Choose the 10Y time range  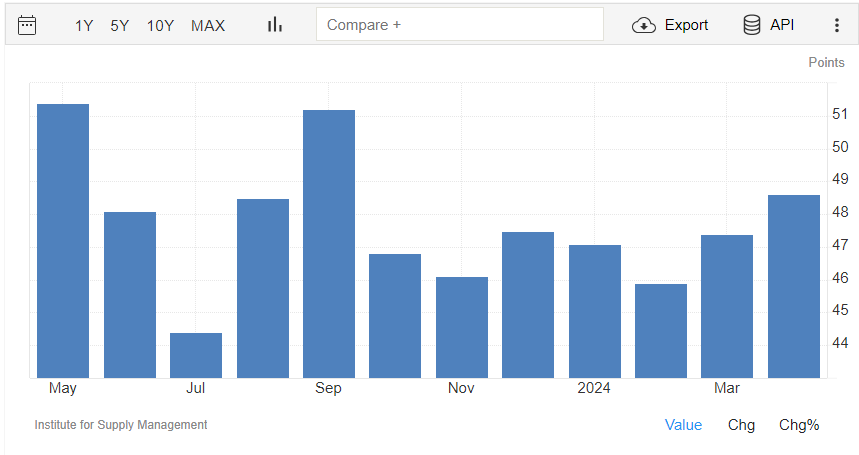click(160, 25)
